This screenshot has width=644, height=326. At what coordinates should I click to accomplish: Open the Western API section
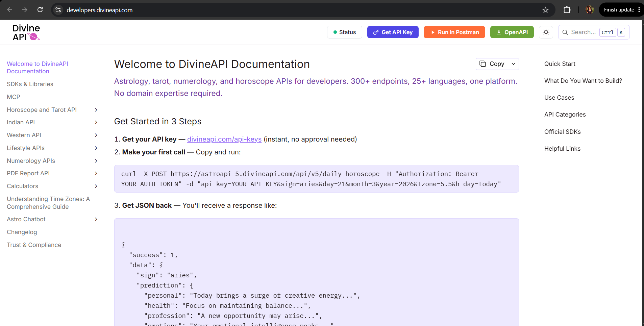point(24,135)
